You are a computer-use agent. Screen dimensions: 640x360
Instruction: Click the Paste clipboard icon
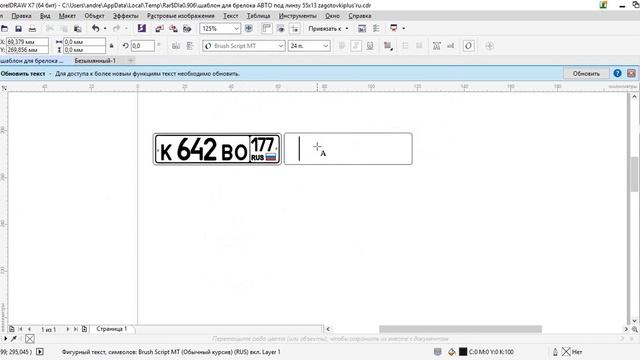[x=77, y=29]
